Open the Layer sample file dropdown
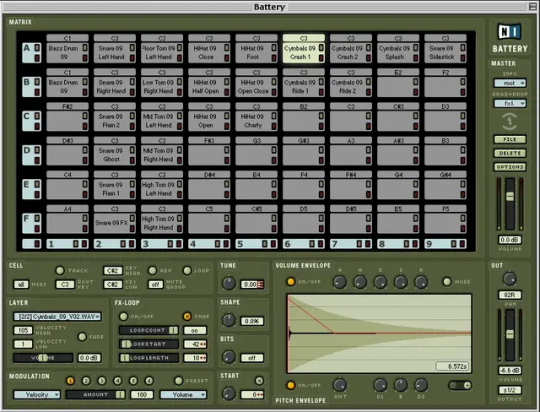 (58, 316)
